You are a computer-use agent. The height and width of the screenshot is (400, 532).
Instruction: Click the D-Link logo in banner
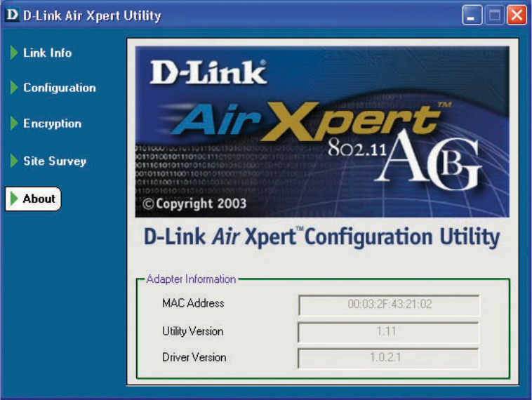[x=208, y=72]
